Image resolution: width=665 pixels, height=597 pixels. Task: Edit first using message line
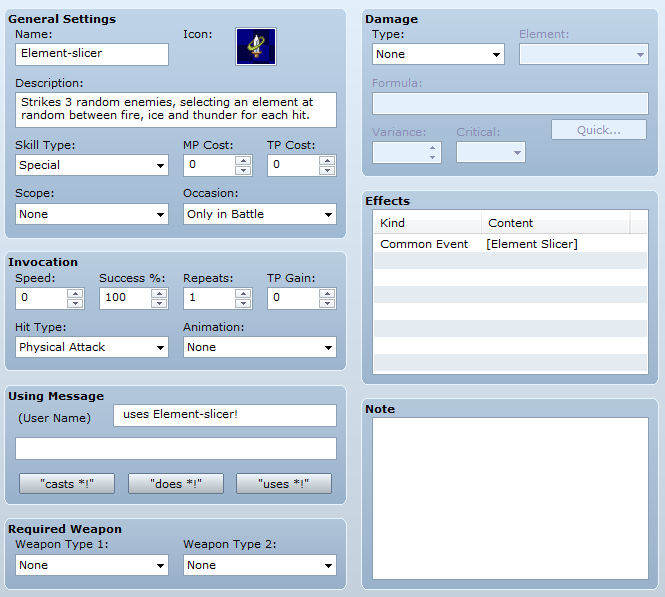[225, 415]
